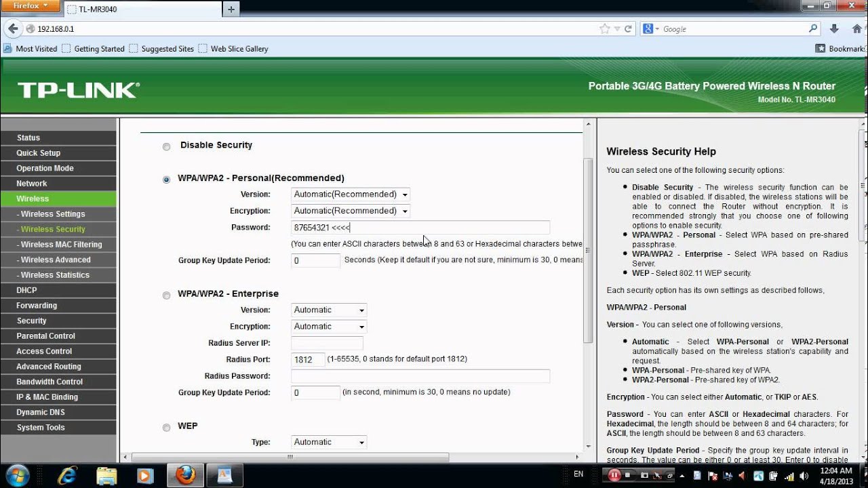Open System Tools menu item

pos(58,428)
